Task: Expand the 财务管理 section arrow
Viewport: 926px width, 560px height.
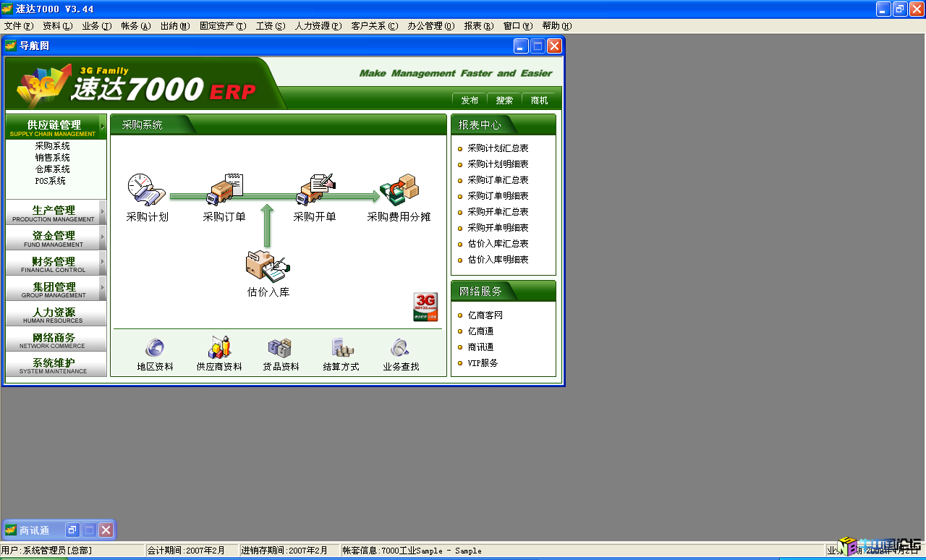Action: 102,263
